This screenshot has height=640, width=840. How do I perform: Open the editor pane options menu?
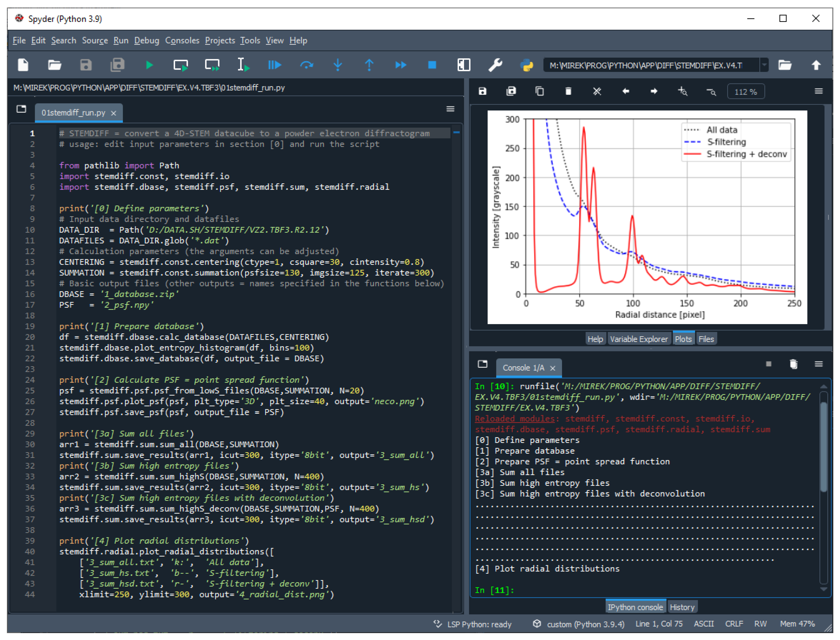tap(450, 109)
